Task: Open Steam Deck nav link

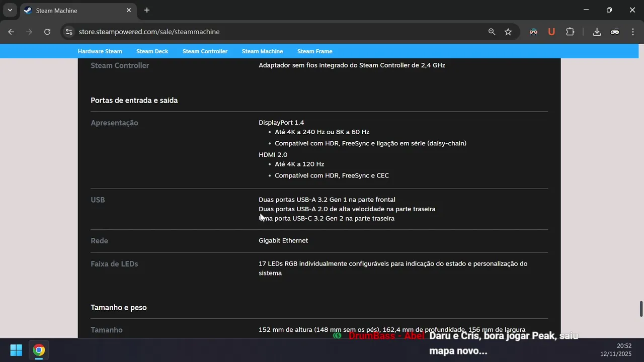Action: tap(152, 51)
